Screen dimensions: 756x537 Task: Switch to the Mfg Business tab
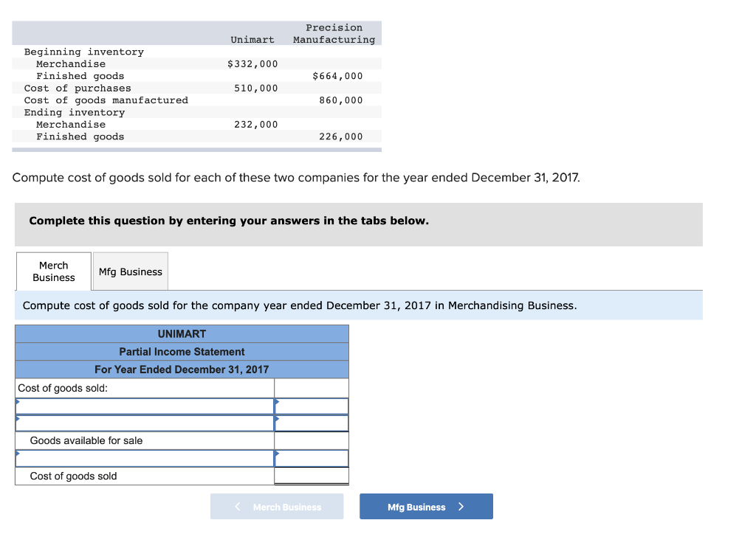pos(130,271)
